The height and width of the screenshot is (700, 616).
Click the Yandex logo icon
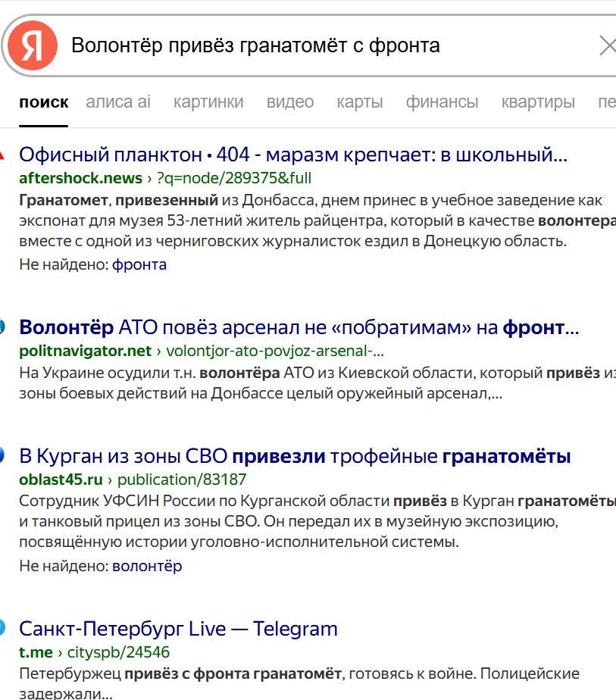[x=32, y=46]
